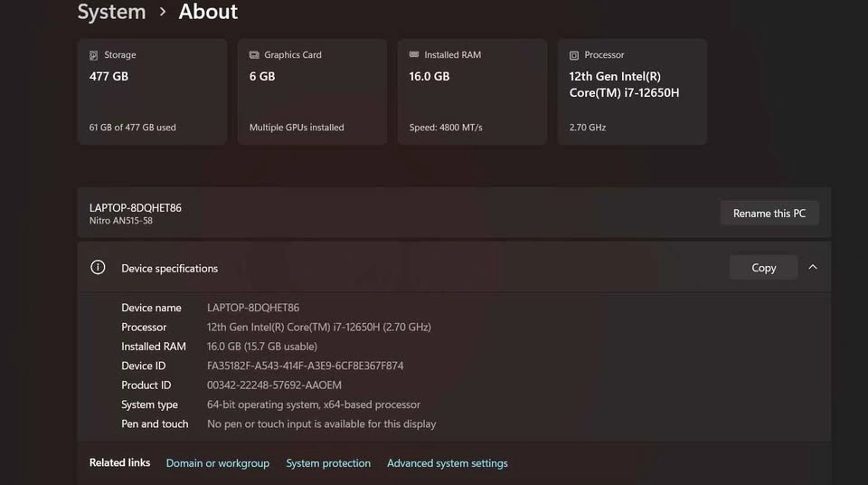Rename this PC
The image size is (868, 485).
(769, 214)
